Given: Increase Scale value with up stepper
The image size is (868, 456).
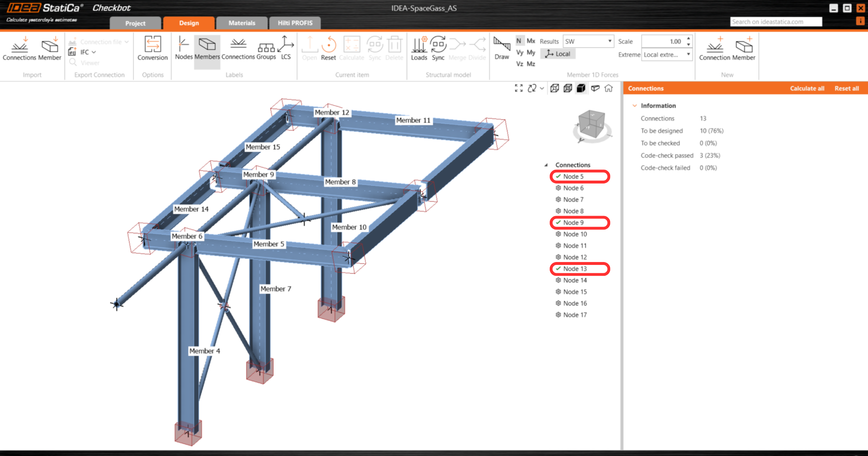Looking at the screenshot, I should (689, 38).
